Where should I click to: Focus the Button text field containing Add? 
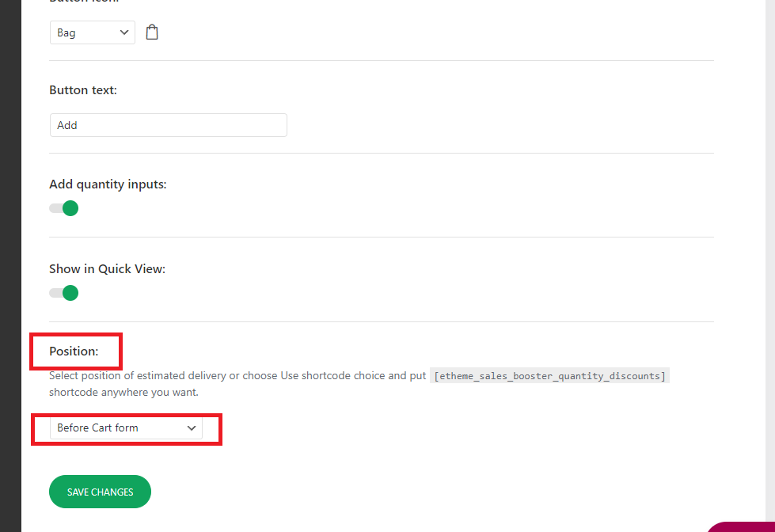point(169,125)
